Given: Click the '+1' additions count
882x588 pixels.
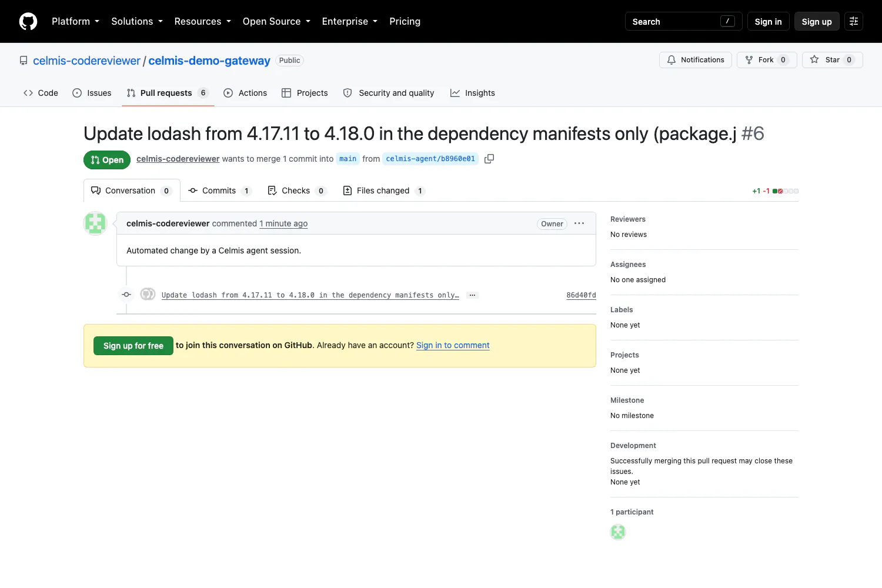Looking at the screenshot, I should (x=756, y=191).
